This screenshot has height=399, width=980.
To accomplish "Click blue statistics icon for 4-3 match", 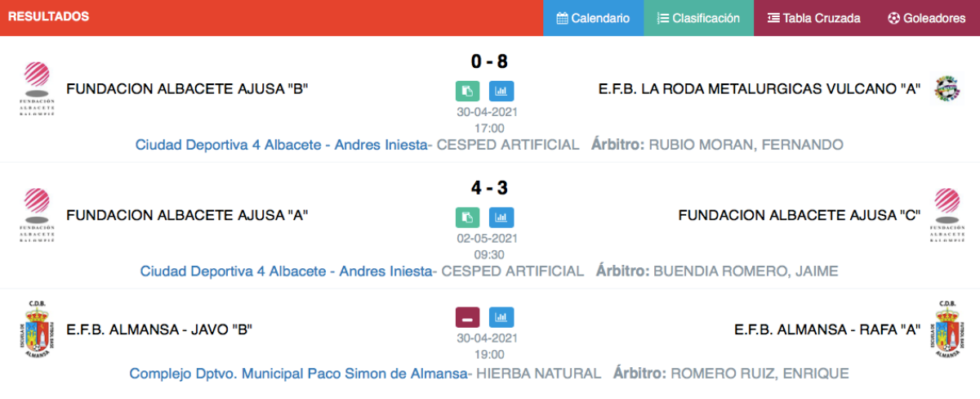I will point(501,217).
